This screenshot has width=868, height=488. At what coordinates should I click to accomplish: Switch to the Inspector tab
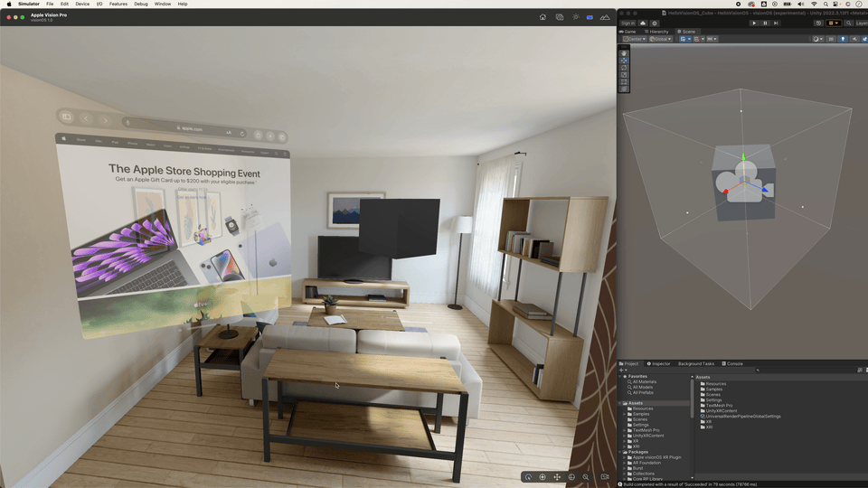pyautogui.click(x=659, y=363)
